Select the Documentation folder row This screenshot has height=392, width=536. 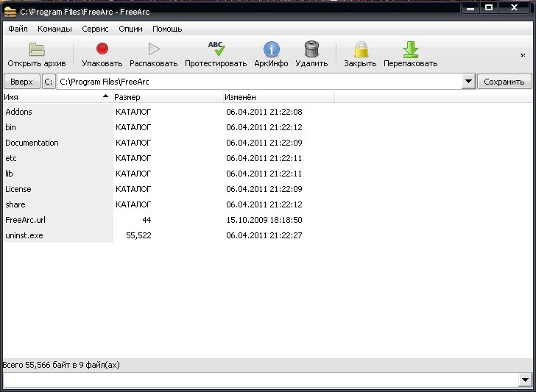click(32, 143)
